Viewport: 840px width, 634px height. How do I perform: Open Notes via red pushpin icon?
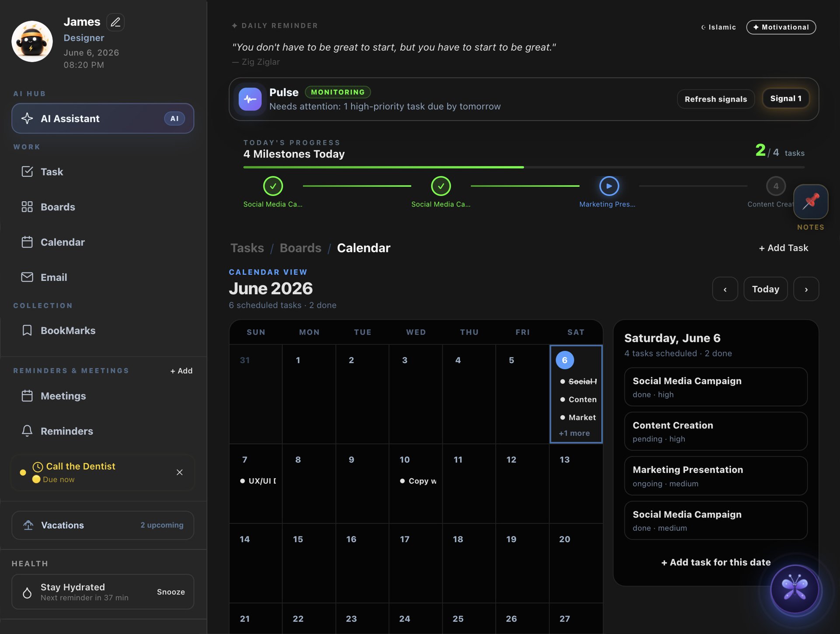811,201
